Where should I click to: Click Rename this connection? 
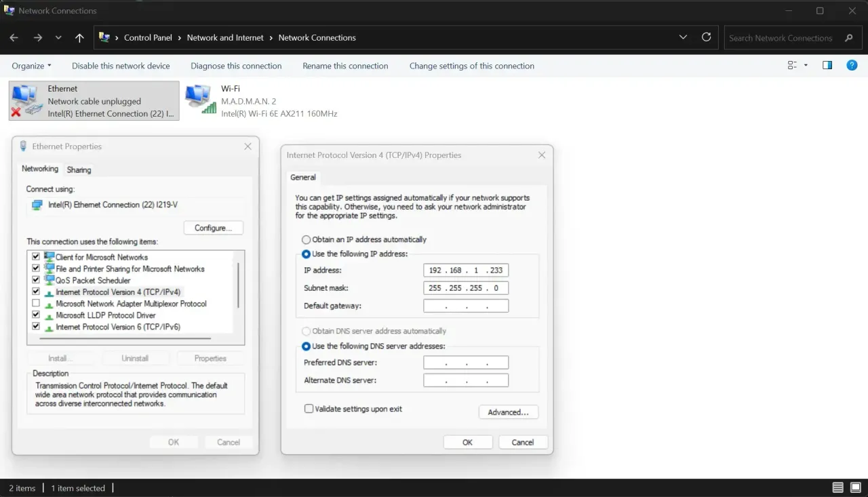pos(345,66)
